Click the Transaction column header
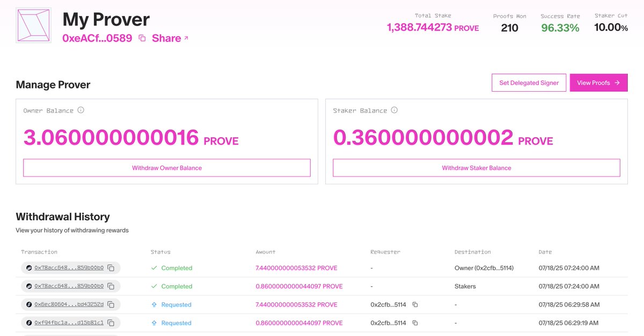 (39, 252)
